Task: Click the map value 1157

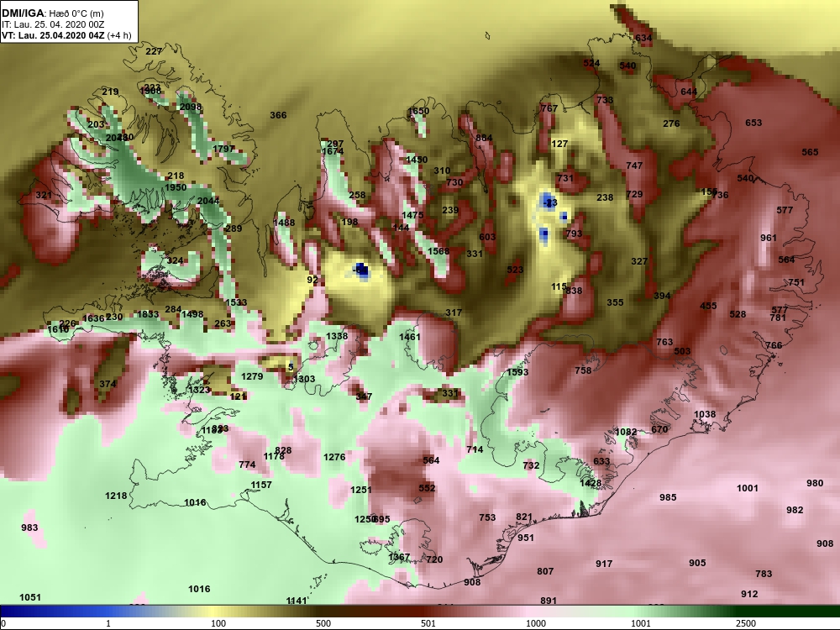Action: [261, 485]
